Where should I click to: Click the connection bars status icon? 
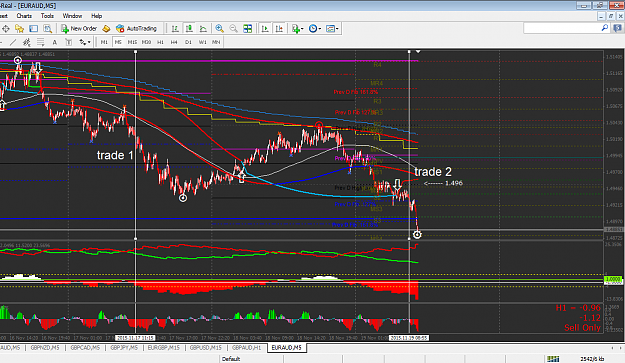pyautogui.click(x=552, y=359)
